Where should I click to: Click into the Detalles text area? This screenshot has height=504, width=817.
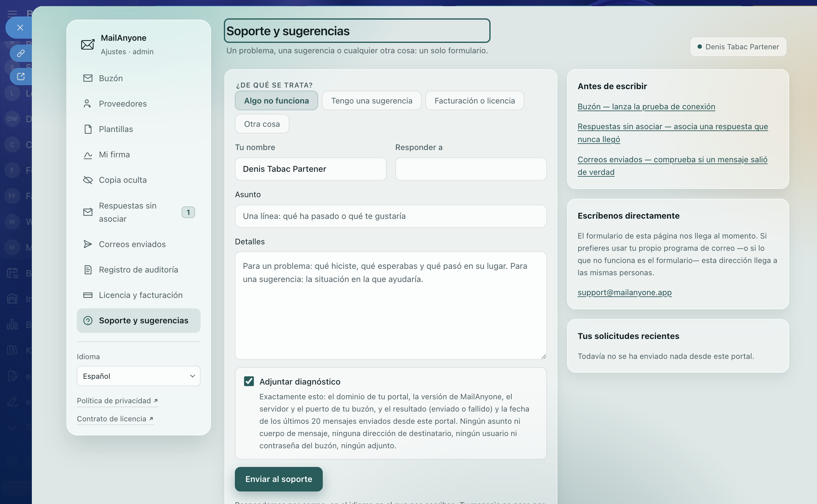pyautogui.click(x=391, y=305)
